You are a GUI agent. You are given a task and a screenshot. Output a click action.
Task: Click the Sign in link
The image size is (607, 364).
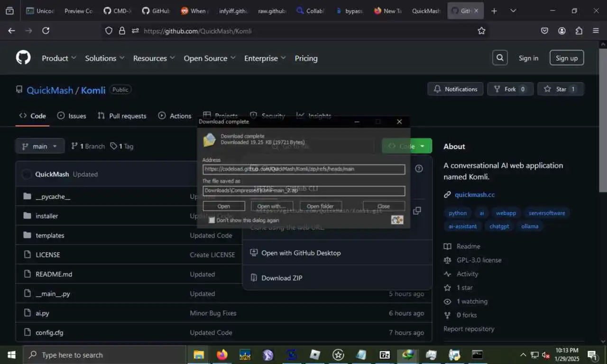tap(528, 58)
